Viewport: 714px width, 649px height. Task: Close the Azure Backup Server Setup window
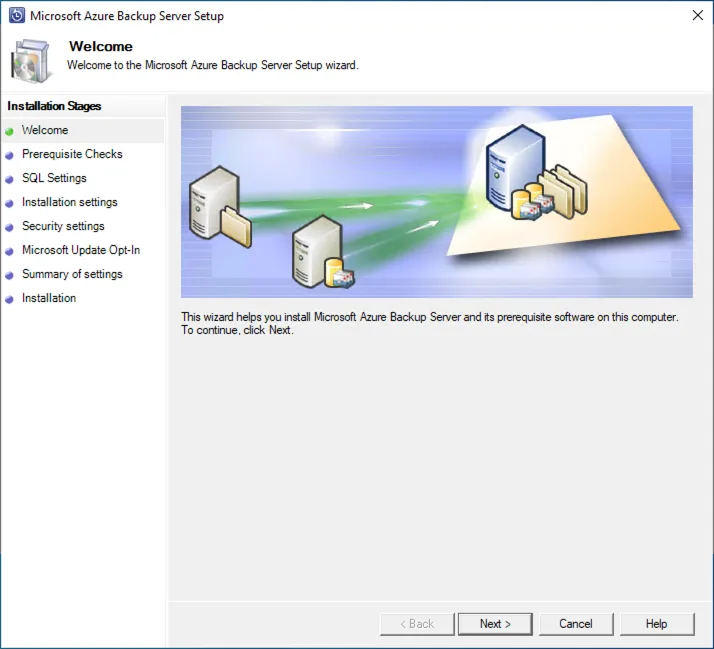click(697, 16)
